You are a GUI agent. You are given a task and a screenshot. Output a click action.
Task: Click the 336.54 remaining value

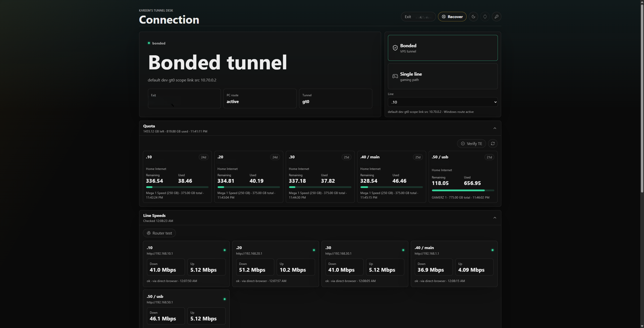[154, 181]
